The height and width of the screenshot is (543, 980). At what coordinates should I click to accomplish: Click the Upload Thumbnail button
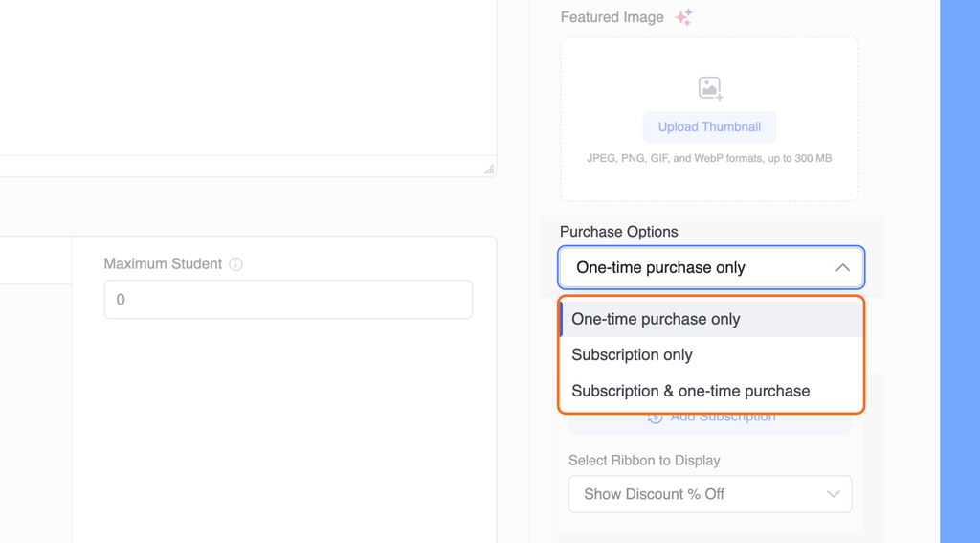[709, 127]
